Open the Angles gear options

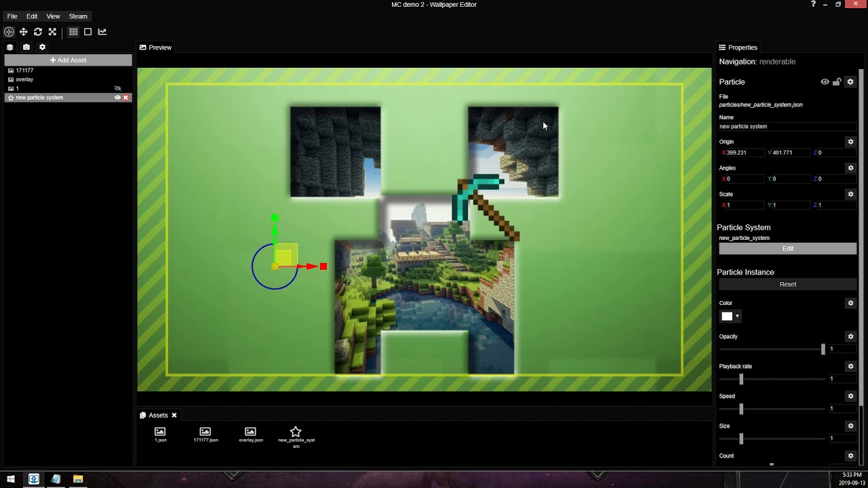click(x=850, y=168)
